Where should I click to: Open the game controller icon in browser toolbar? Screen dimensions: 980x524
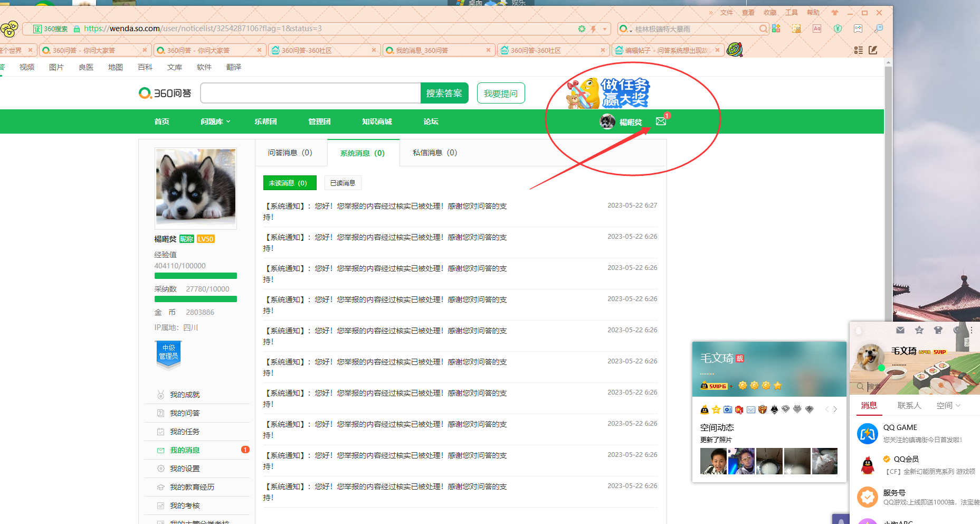coord(858,29)
